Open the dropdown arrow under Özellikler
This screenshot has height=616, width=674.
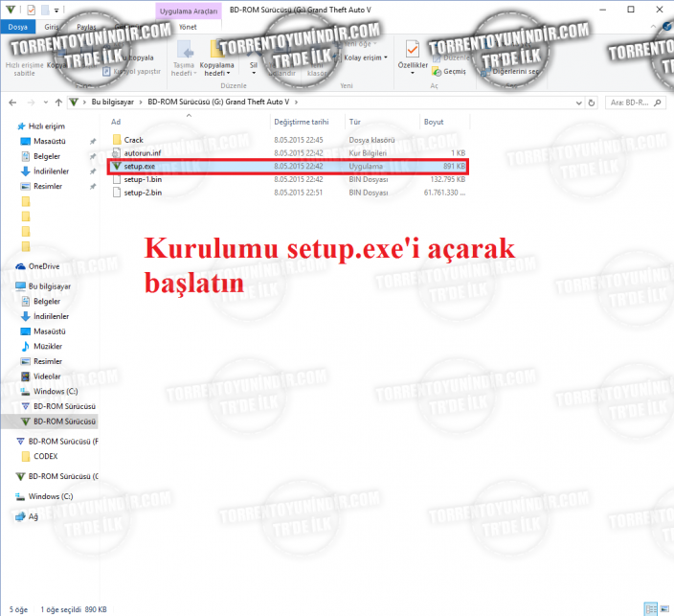[413, 73]
